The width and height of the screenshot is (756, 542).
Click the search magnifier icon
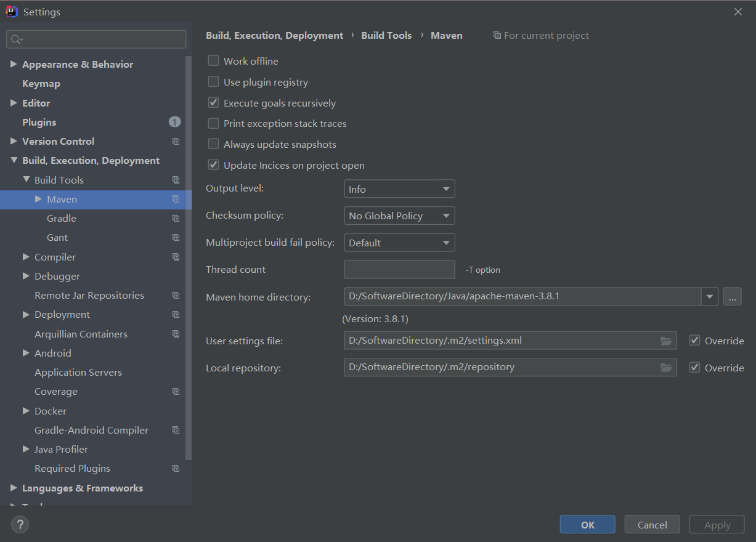point(15,39)
